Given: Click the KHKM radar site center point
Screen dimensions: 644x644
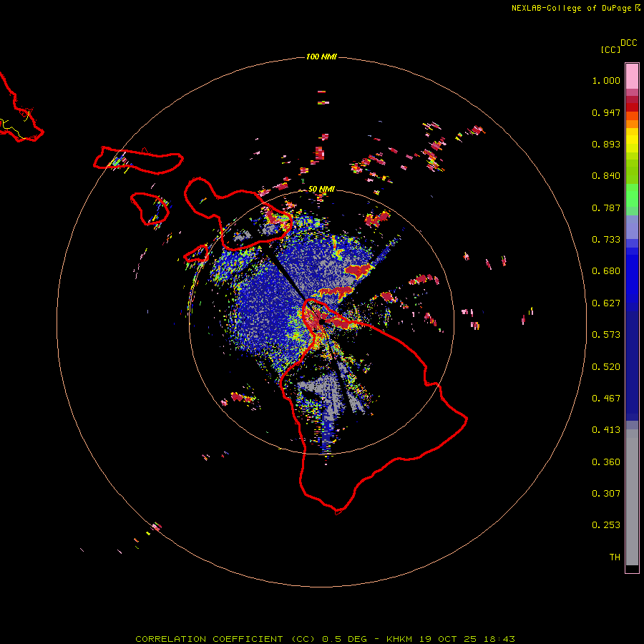Looking at the screenshot, I should [321, 321].
